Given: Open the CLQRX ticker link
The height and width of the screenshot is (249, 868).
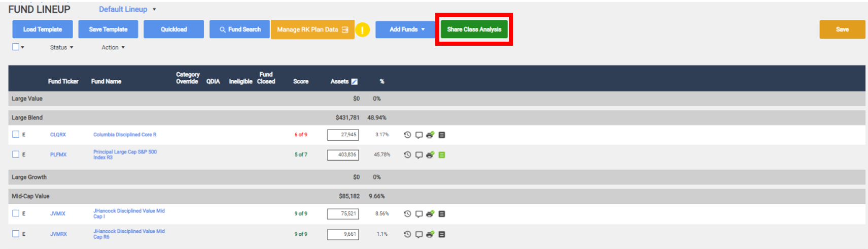Looking at the screenshot, I should pyautogui.click(x=58, y=135).
